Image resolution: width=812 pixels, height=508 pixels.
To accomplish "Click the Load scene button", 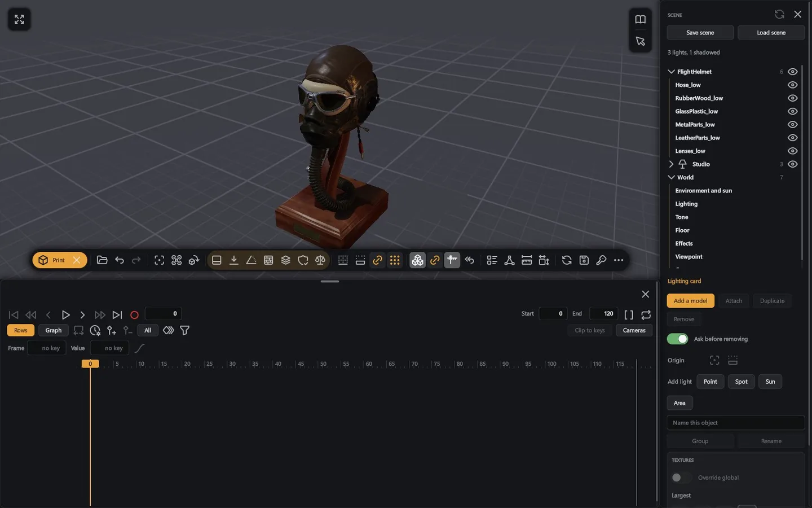I will click(x=771, y=33).
